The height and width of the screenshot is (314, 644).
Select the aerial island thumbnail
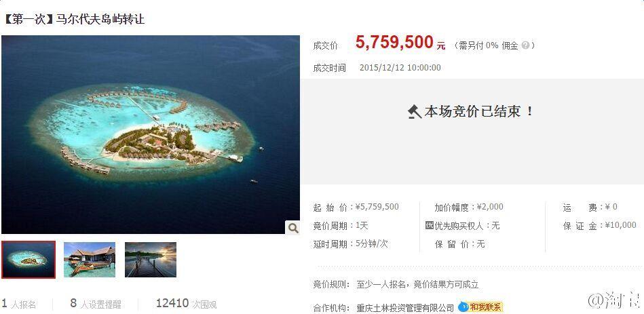29,260
